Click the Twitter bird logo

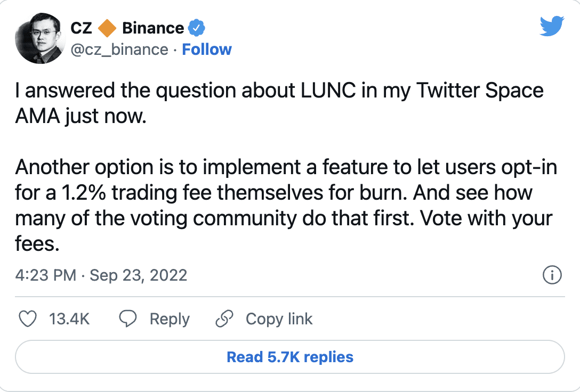pyautogui.click(x=551, y=26)
